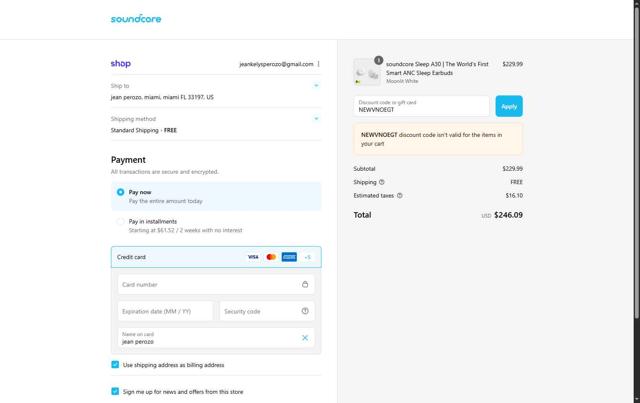Click the shipping info help icon
This screenshot has height=403, width=640.
[383, 182]
